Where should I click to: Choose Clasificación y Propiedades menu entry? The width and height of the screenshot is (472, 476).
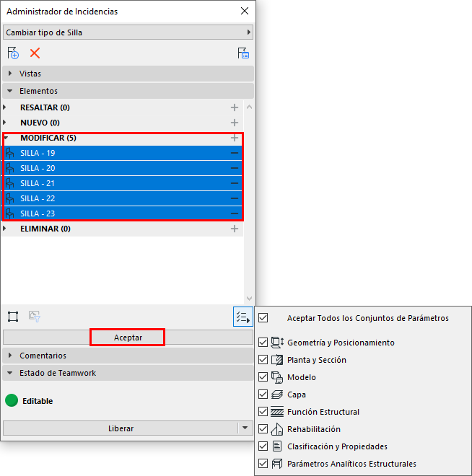point(363,446)
